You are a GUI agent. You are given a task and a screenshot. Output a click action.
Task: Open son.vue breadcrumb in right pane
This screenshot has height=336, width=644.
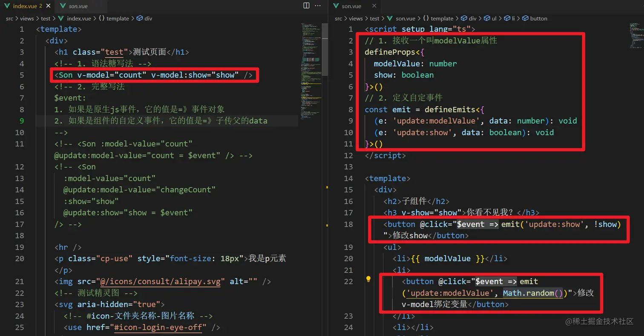(x=401, y=18)
